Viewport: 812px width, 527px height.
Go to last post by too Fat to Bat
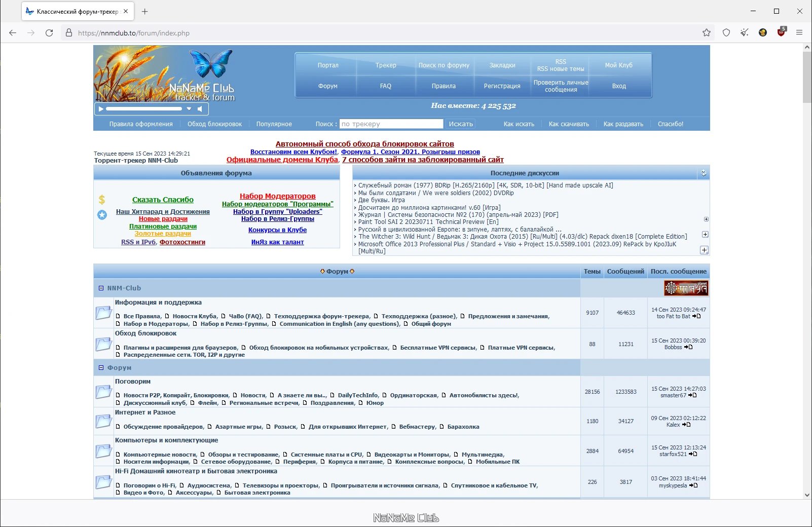coord(696,316)
